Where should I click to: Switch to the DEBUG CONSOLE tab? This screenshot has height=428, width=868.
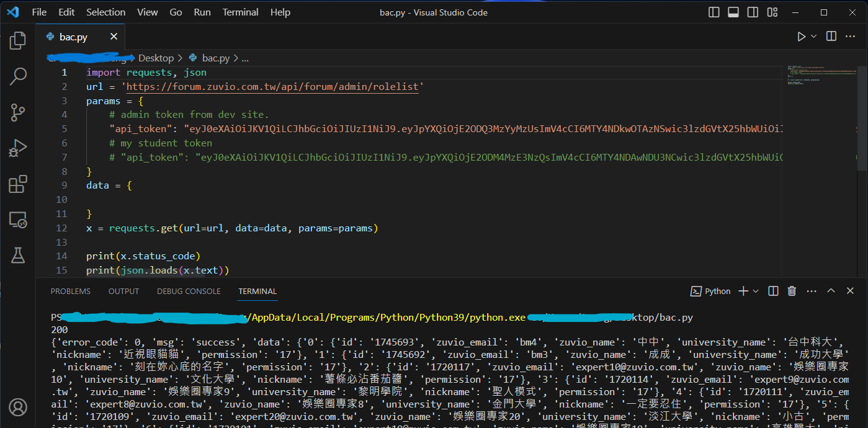[x=189, y=292]
